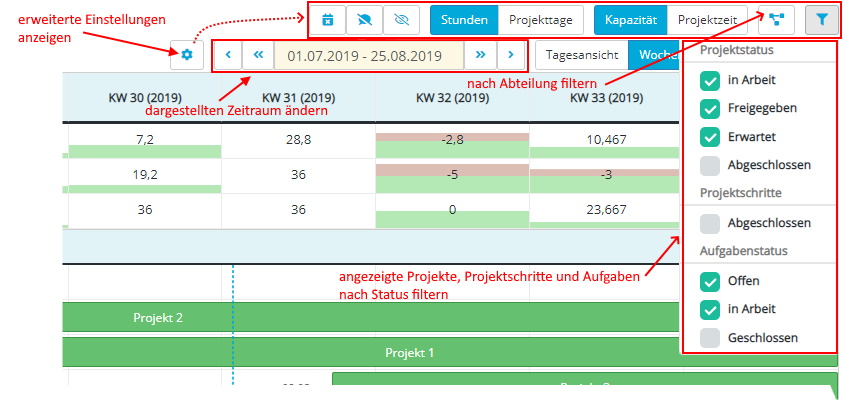The height and width of the screenshot is (409, 845).
Task: Open the department hierarchy filter icon
Action: 777,20
